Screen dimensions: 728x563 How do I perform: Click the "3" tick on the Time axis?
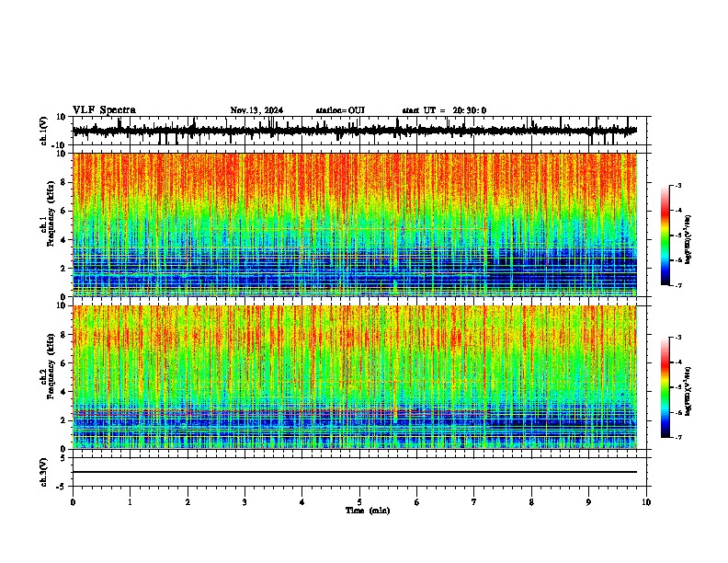245,502
